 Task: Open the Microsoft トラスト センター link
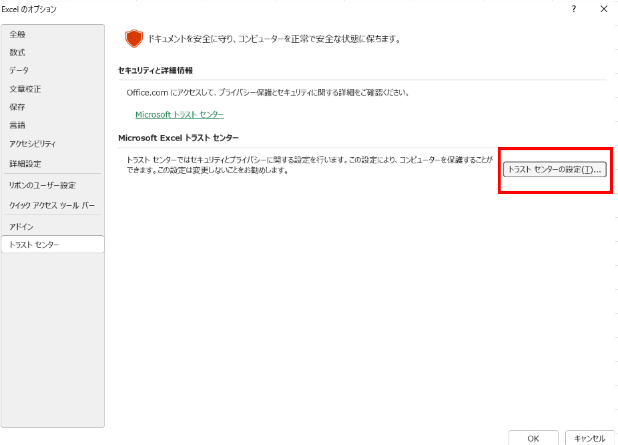[179, 115]
